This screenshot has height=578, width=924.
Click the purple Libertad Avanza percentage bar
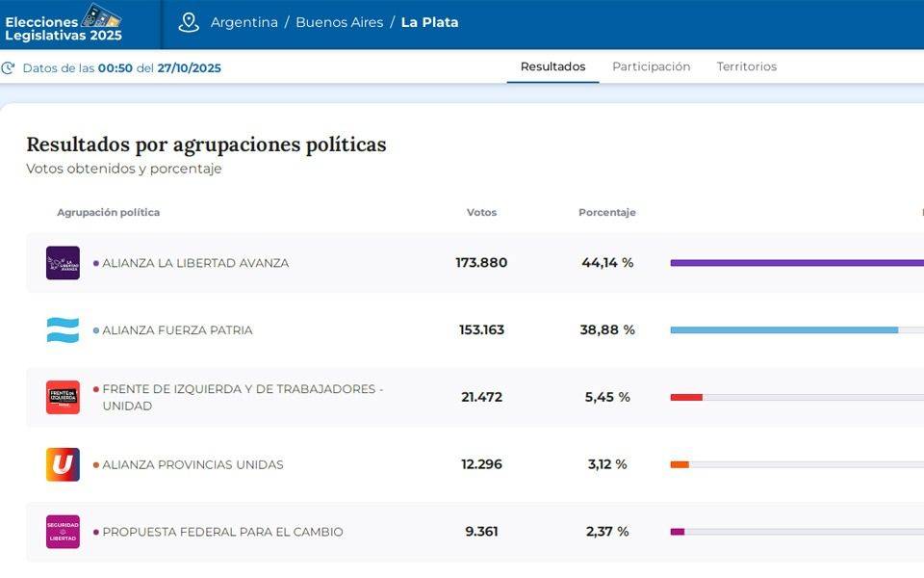pos(796,263)
